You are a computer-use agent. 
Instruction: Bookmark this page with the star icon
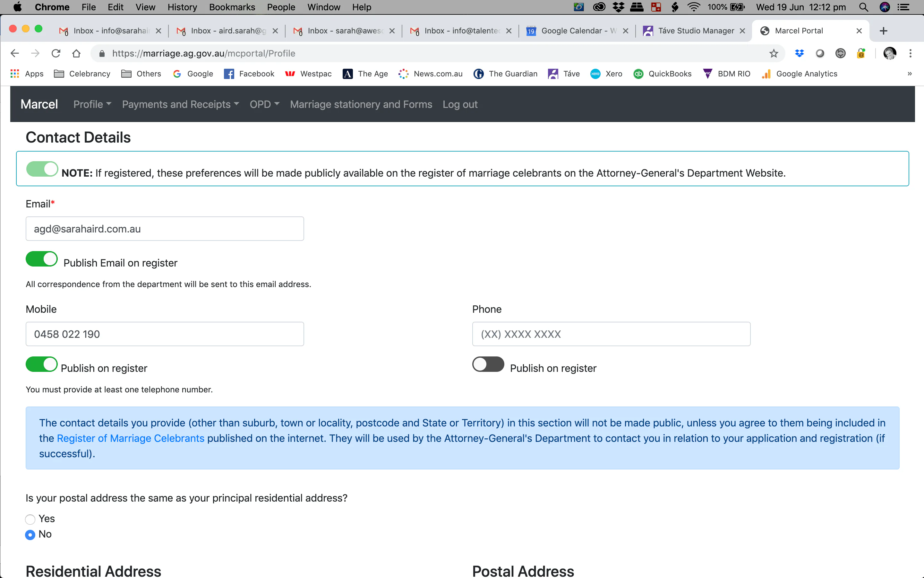click(774, 53)
